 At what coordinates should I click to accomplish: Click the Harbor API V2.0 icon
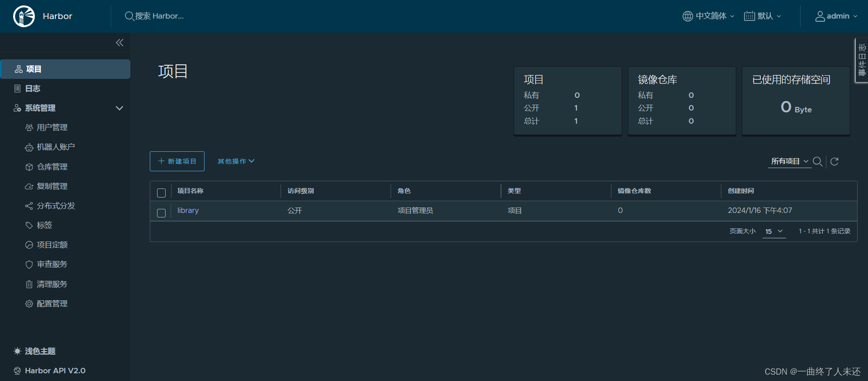(17, 371)
